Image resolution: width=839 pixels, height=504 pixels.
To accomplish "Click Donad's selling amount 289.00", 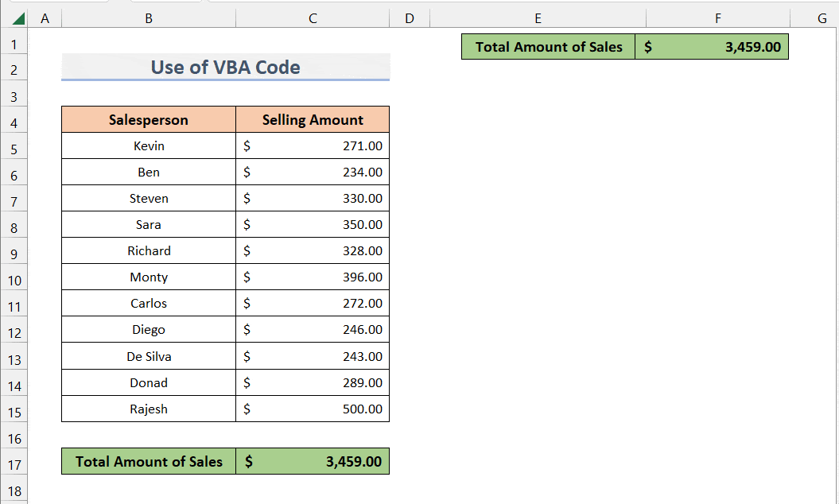I will (313, 382).
